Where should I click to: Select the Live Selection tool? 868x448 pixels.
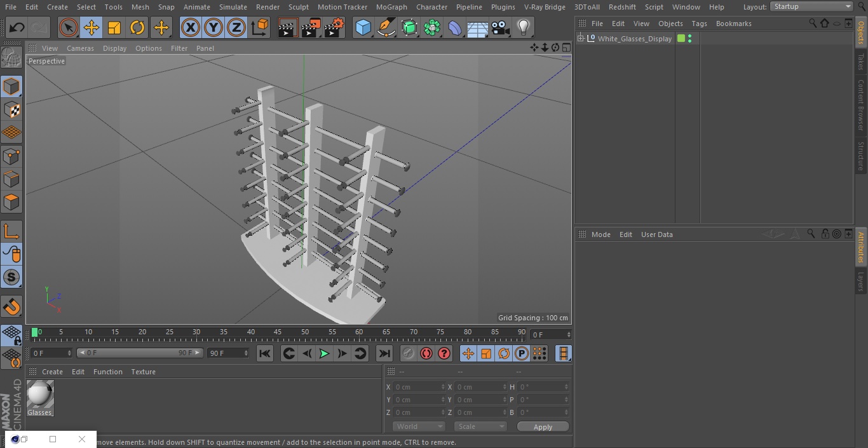pyautogui.click(x=69, y=27)
